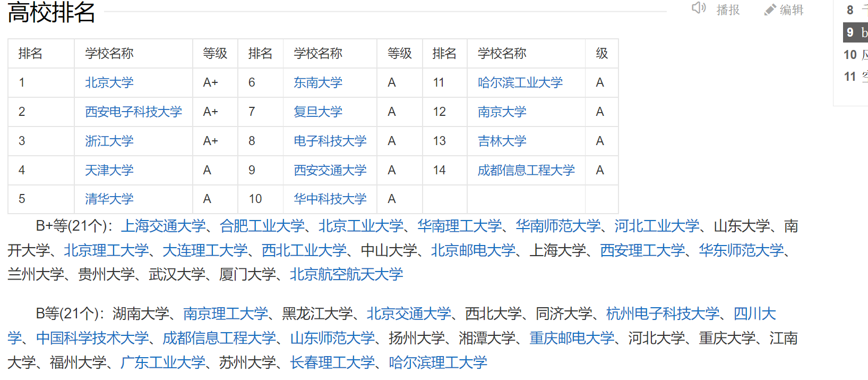Image resolution: width=868 pixels, height=380 pixels.
Task: Click the 厦门大学 text in B+ paragraph
Action: pyautogui.click(x=247, y=274)
